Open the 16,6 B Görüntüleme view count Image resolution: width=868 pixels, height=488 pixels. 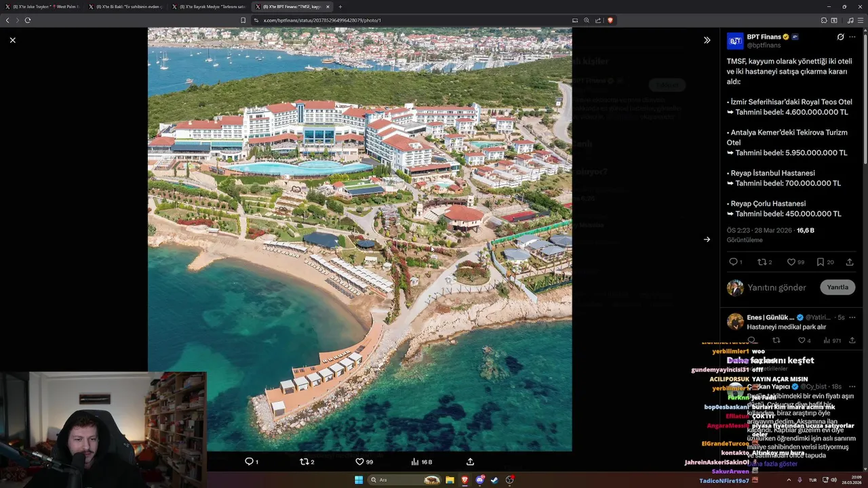(806, 230)
